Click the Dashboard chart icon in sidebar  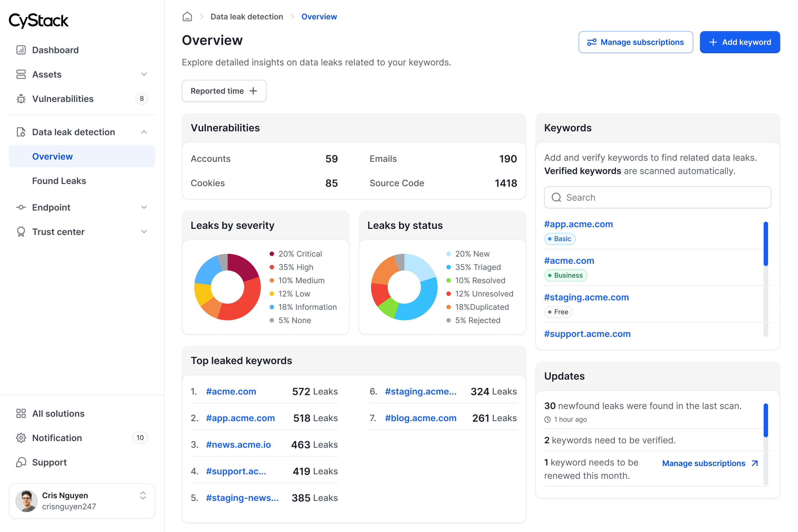(21, 50)
